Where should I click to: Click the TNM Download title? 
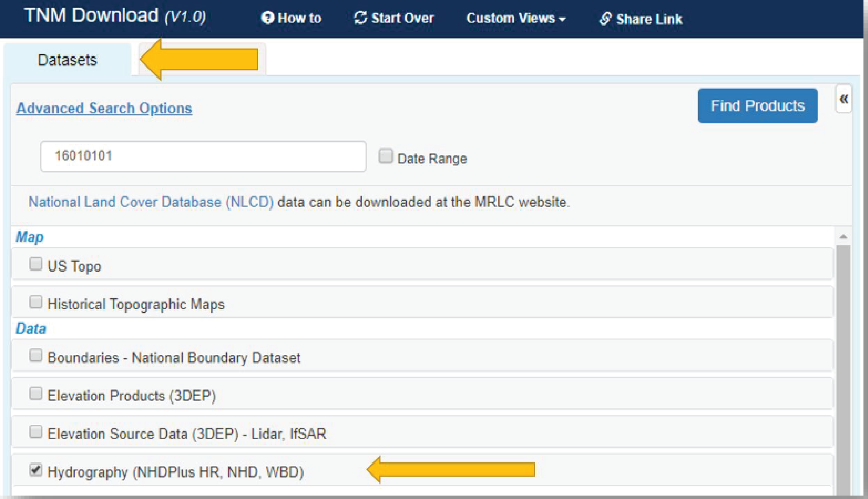click(x=115, y=16)
